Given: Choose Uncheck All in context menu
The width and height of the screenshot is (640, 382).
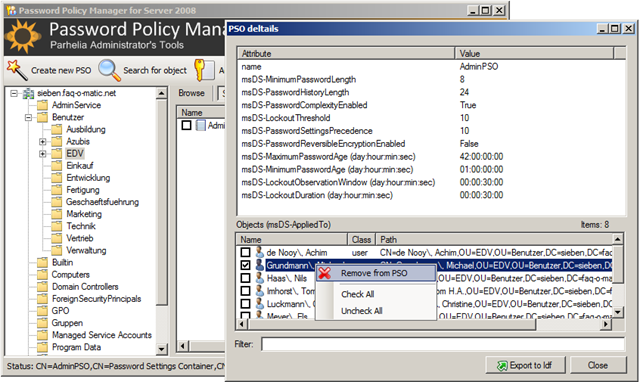Looking at the screenshot, I should 362,311.
